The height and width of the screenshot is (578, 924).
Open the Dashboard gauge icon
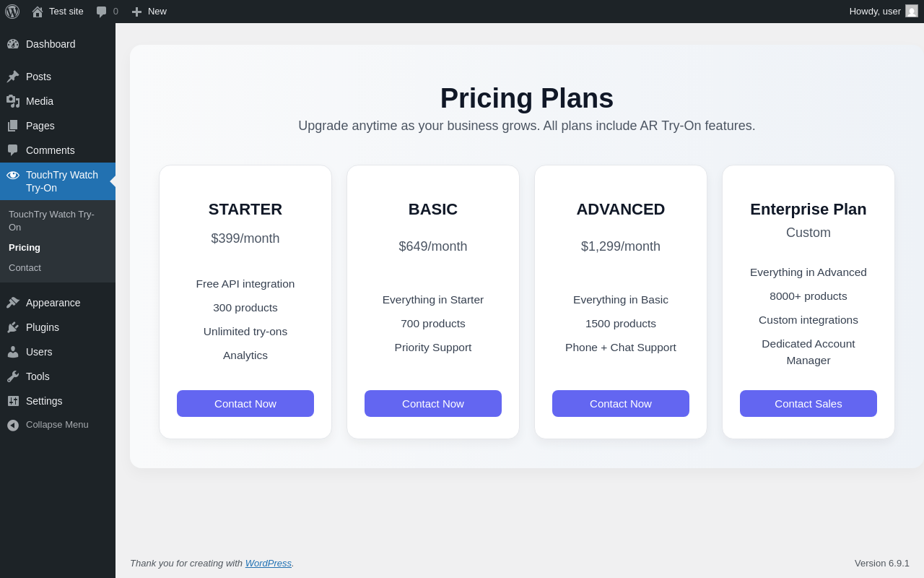tap(13, 44)
